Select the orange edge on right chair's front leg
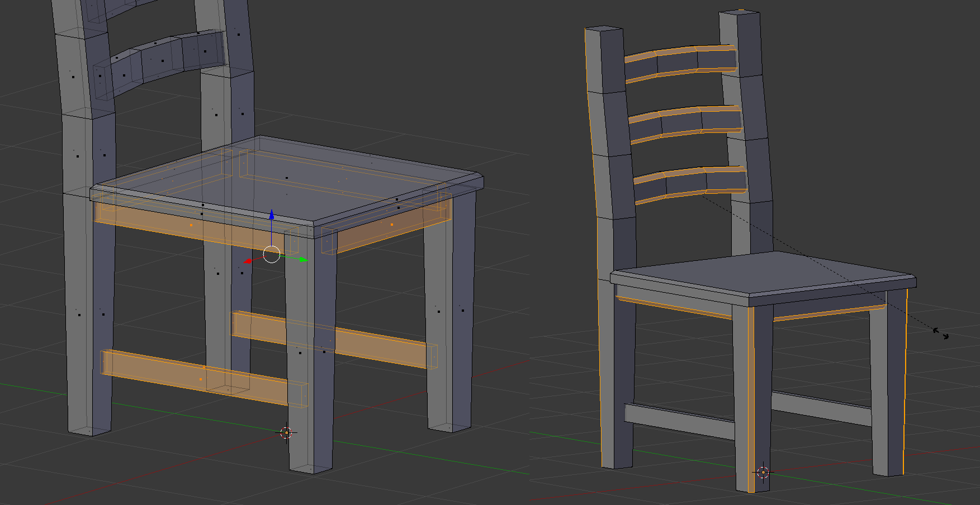980x505 pixels. pyautogui.click(x=750, y=391)
